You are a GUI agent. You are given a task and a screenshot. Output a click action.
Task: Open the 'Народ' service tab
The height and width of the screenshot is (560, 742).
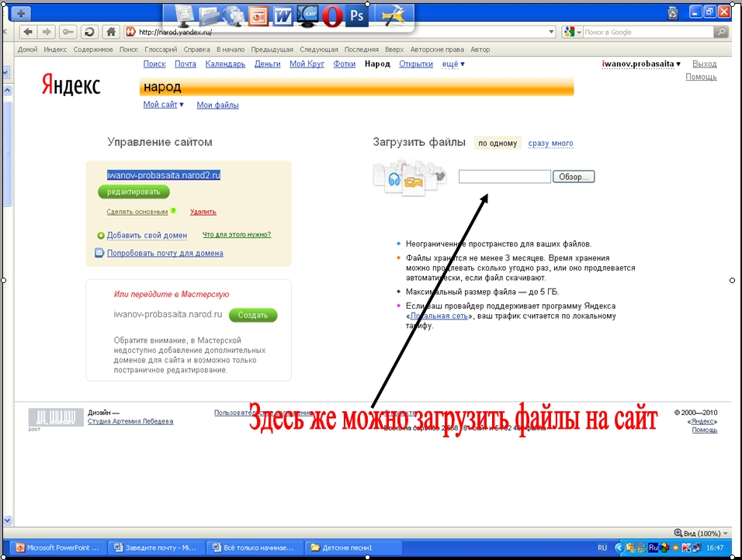click(377, 64)
